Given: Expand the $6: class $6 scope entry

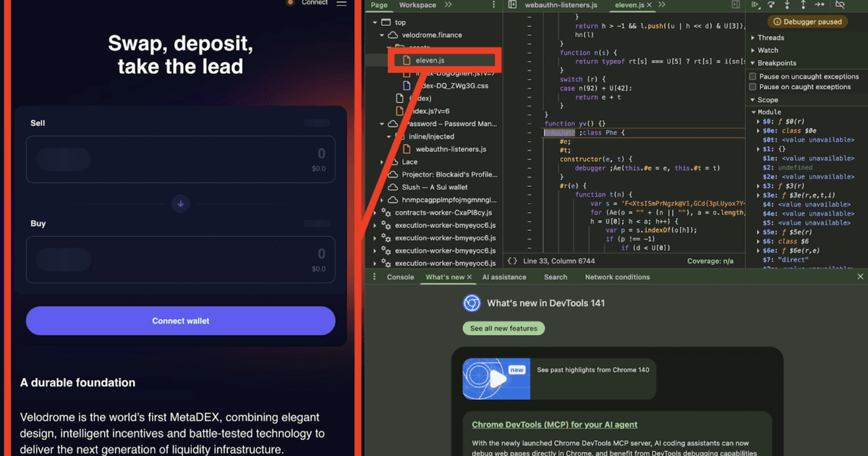Looking at the screenshot, I should pyautogui.click(x=759, y=241).
